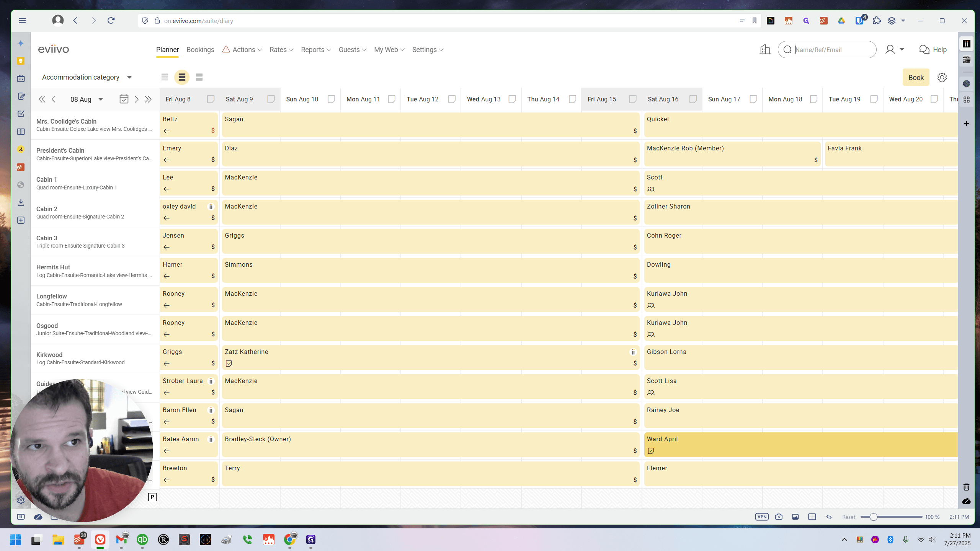Open the calendar today icon
Viewport: 980px width, 551px height.
point(124,99)
